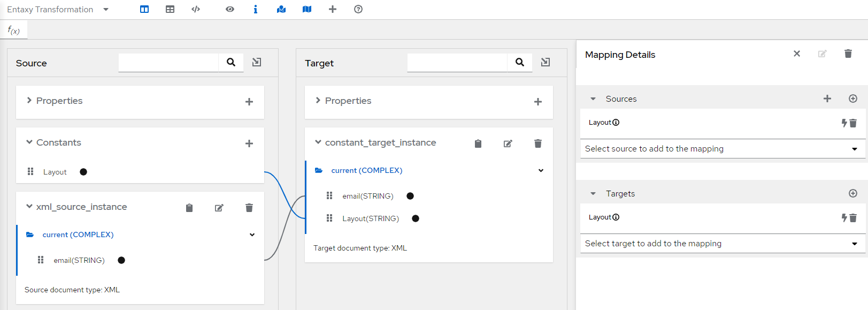Toggle the eye preview icon in toolbar
Image resolution: width=868 pixels, height=310 pixels.
pos(230,9)
